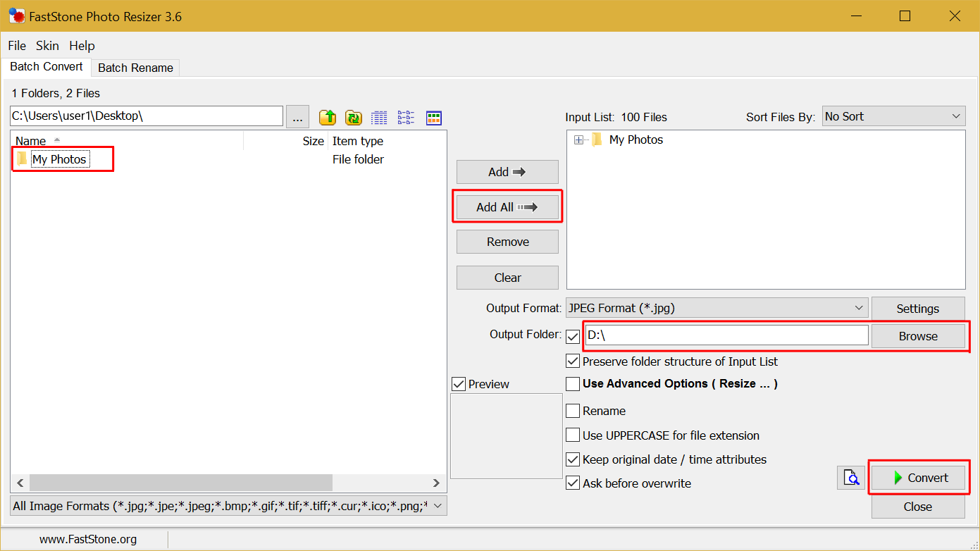Click the empty preview pane area
Screen dimensions: 980x551
pyautogui.click(x=507, y=436)
